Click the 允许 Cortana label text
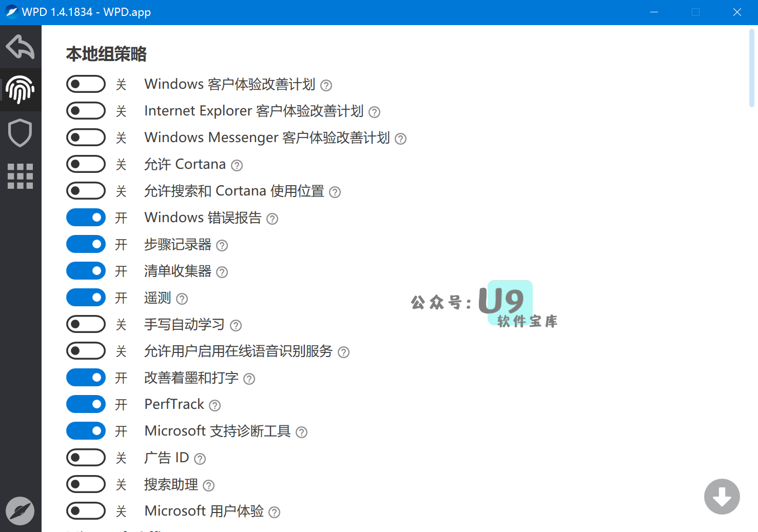Screen dimensions: 758x532 click(185, 164)
